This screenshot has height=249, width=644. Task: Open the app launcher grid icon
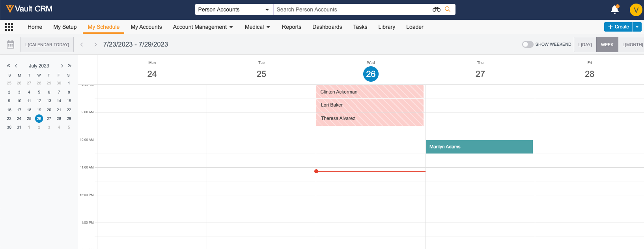click(x=9, y=27)
